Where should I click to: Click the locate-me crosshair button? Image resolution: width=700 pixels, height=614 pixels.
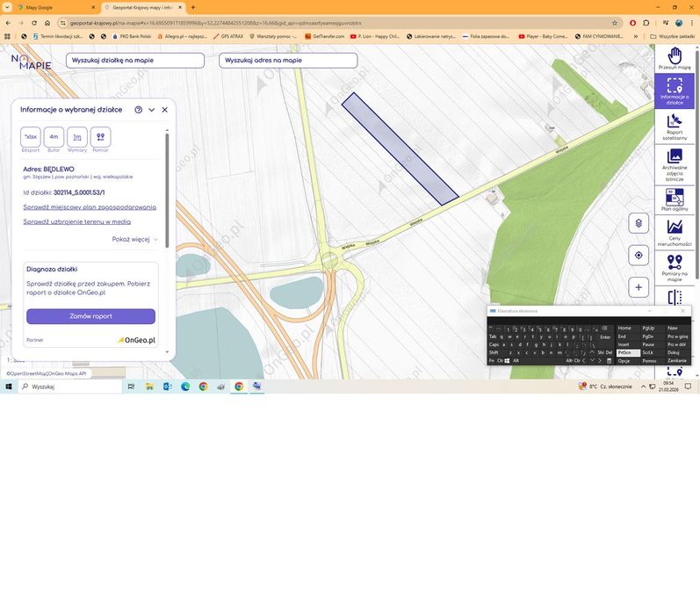639,255
